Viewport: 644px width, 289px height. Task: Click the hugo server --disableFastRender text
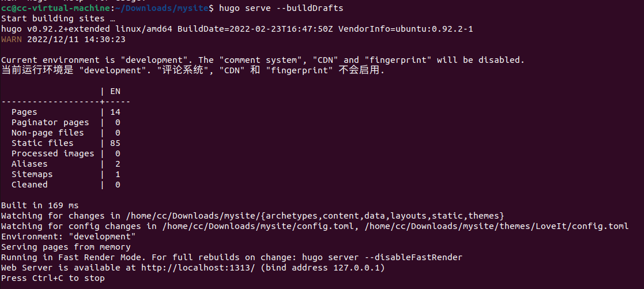pos(382,257)
